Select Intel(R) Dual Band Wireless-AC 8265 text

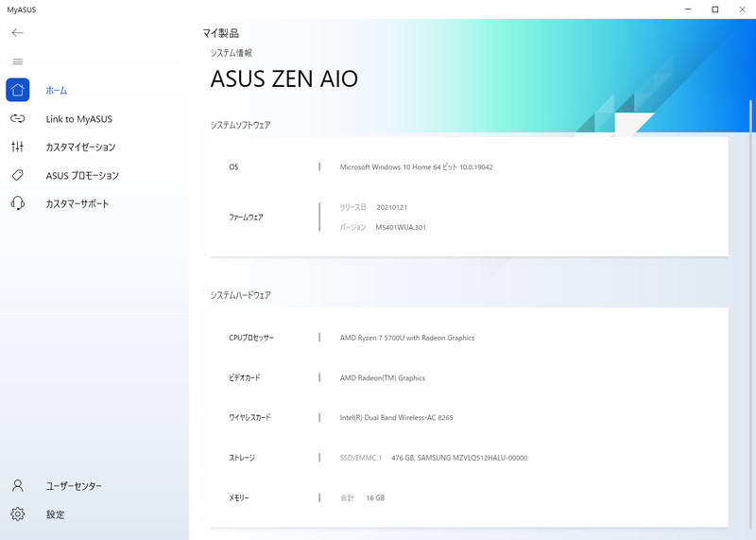tap(396, 417)
